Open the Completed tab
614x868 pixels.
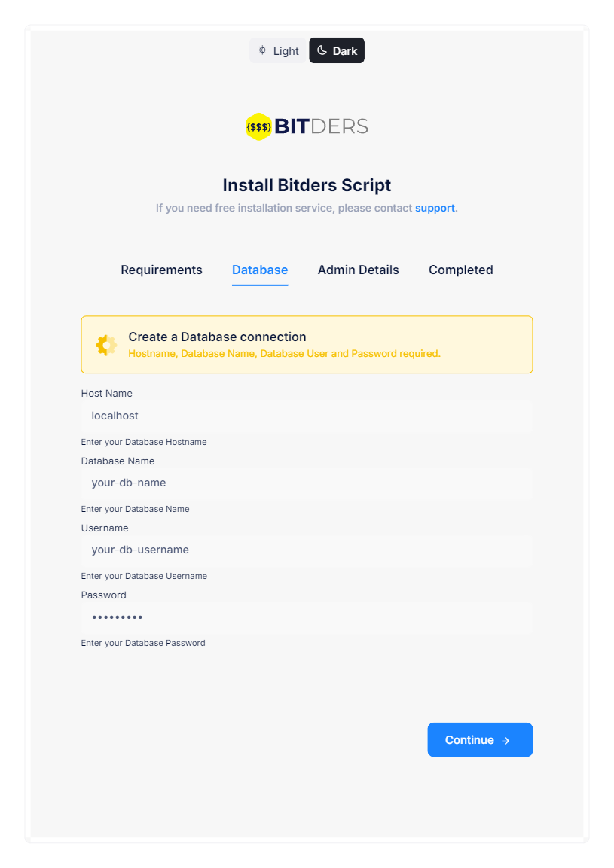(x=460, y=270)
